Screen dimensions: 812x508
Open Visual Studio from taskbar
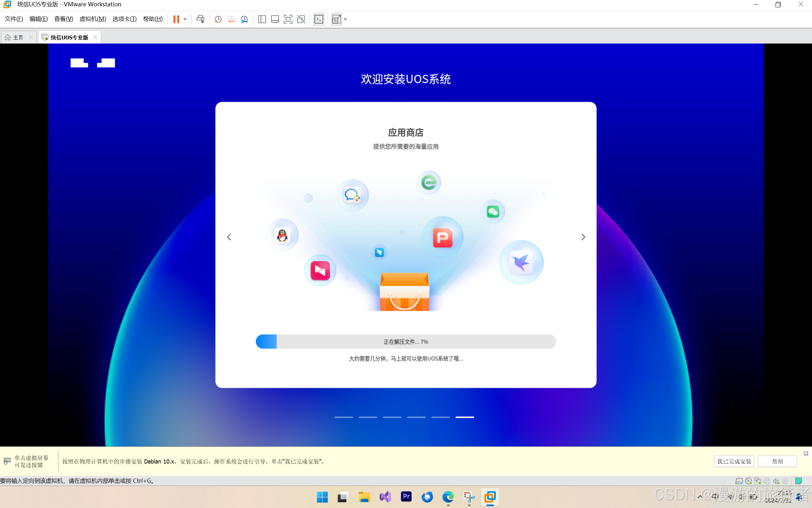click(385, 497)
